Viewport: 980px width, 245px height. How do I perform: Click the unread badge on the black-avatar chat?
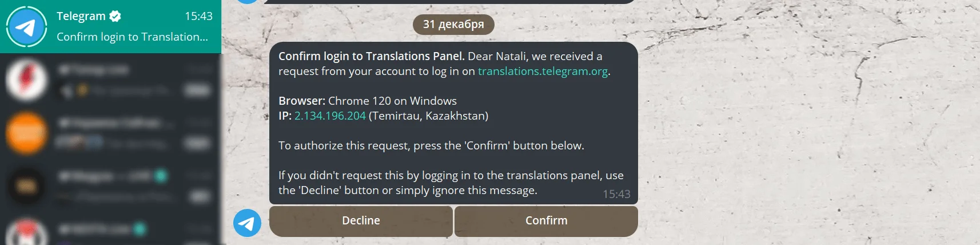(200, 196)
